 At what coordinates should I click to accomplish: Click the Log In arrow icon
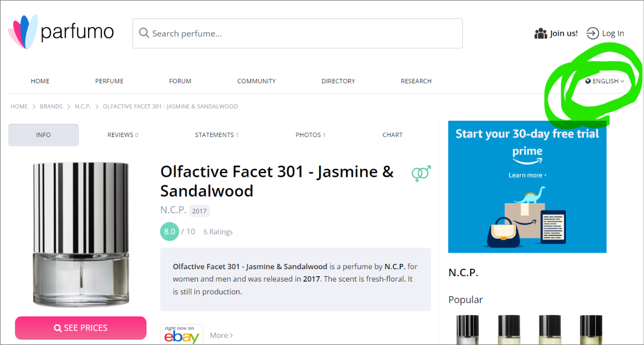click(592, 33)
